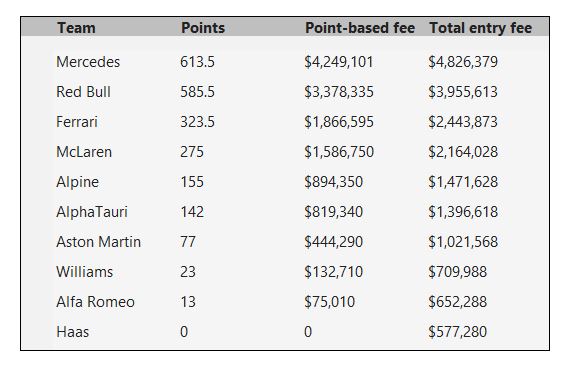567x375 pixels.
Task: Select McLaren in the team column
Action: point(84,152)
